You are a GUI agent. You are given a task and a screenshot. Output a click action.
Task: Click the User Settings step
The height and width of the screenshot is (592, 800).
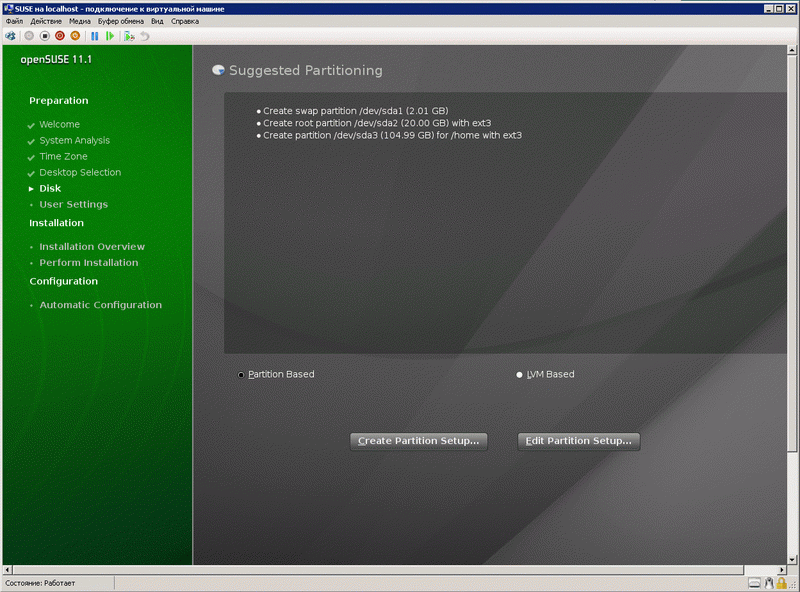pyautogui.click(x=73, y=204)
